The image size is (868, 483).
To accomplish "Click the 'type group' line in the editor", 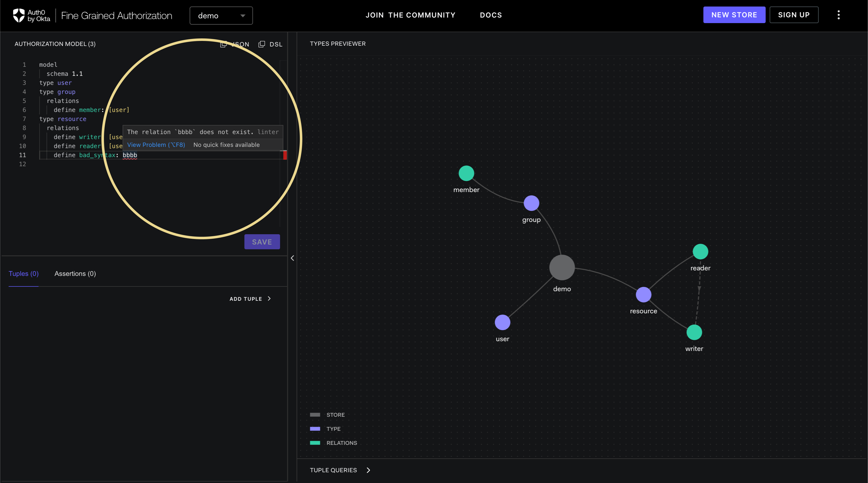I will pyautogui.click(x=57, y=92).
